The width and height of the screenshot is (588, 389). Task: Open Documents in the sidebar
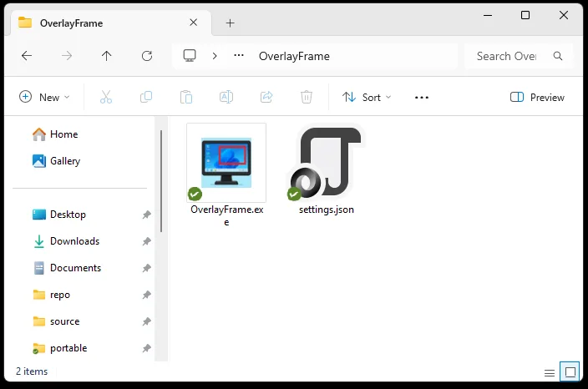(x=67, y=268)
